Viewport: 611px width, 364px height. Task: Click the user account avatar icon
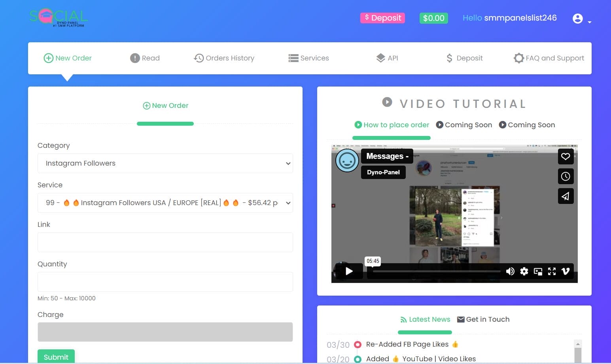click(x=577, y=19)
